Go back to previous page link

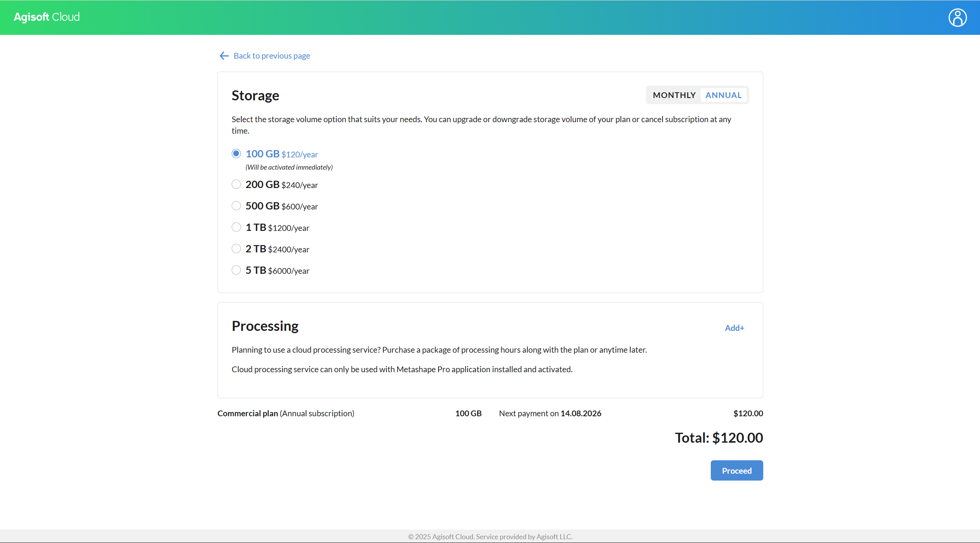272,56
